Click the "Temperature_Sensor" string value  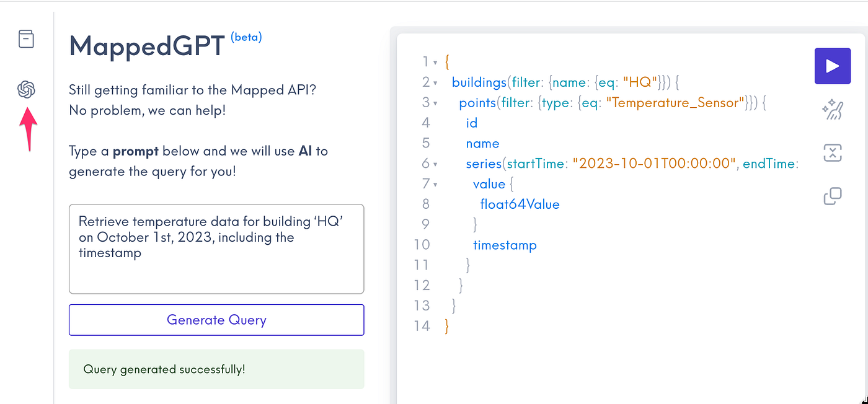pyautogui.click(x=675, y=103)
